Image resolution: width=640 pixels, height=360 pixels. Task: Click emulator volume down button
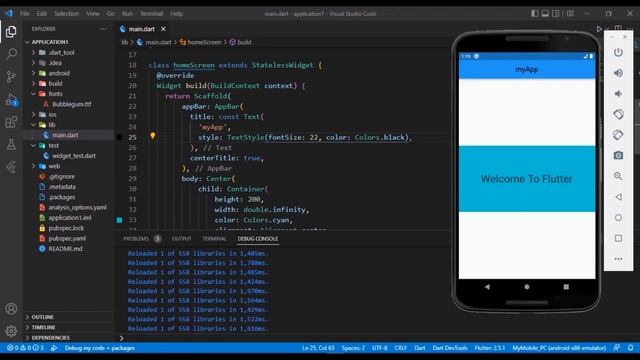tap(618, 93)
